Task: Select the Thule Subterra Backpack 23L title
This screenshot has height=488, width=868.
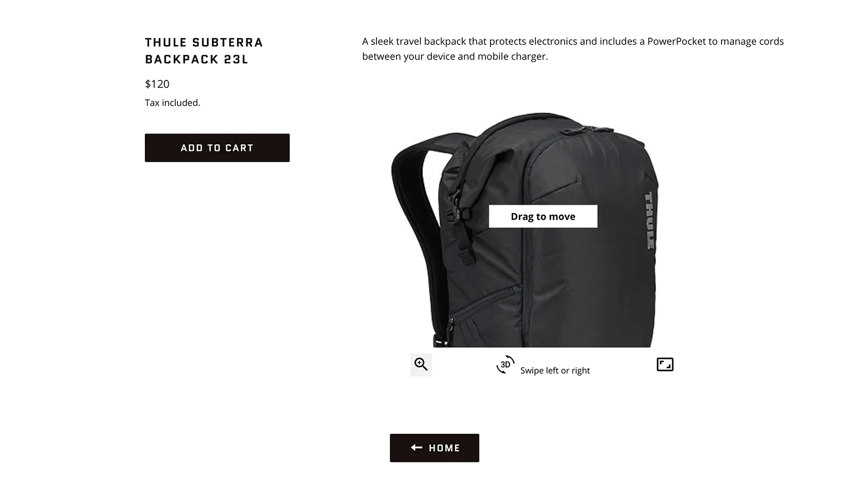Action: click(x=204, y=50)
